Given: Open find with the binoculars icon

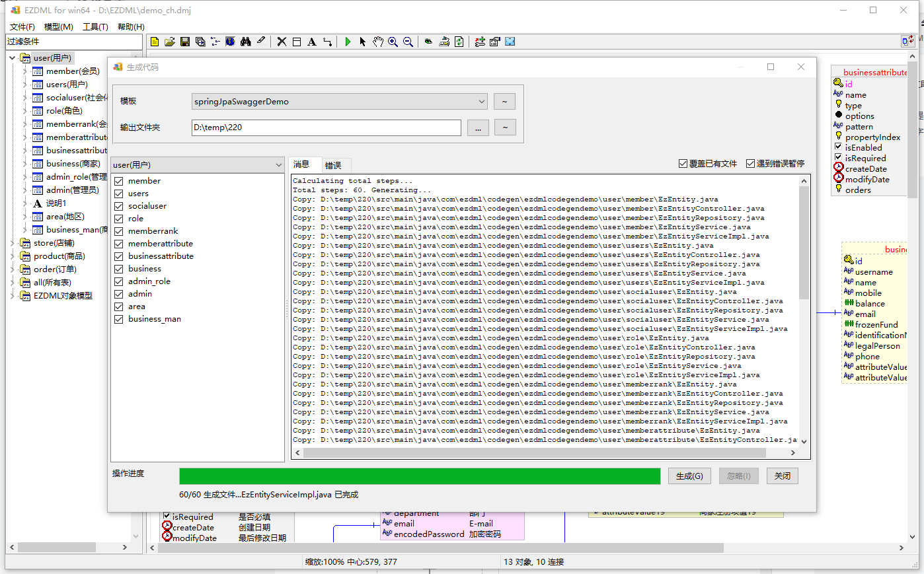Looking at the screenshot, I should (x=245, y=42).
